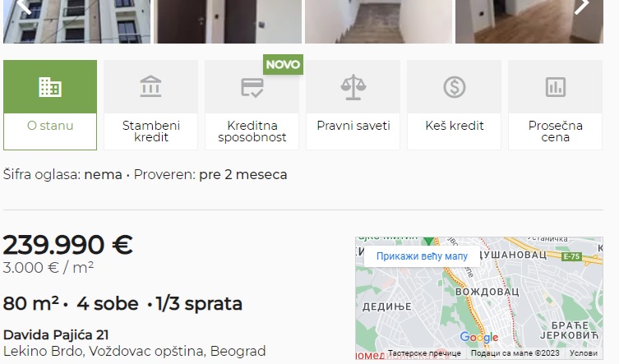Image resolution: width=619 pixels, height=364 pixels.
Task: Click the card-check icon for Kreditna sposobnost
Action: pyautogui.click(x=252, y=87)
